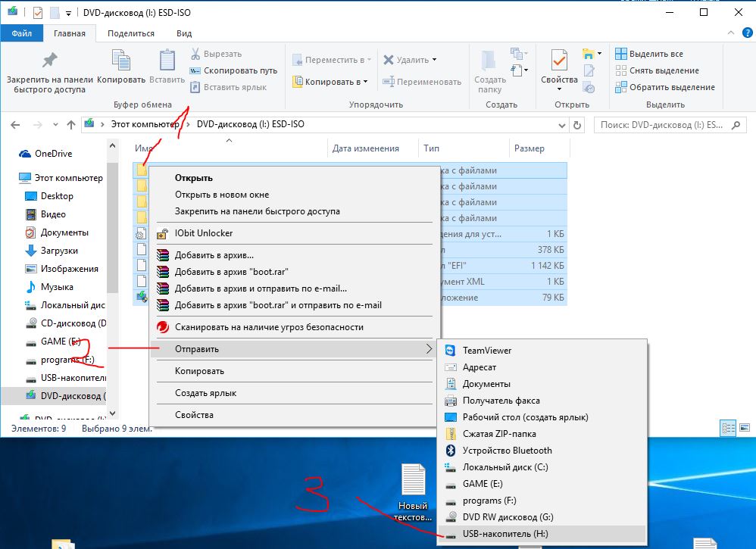Click the Новый текстов... desktop file icon
756x549 pixels.
coord(413,493)
